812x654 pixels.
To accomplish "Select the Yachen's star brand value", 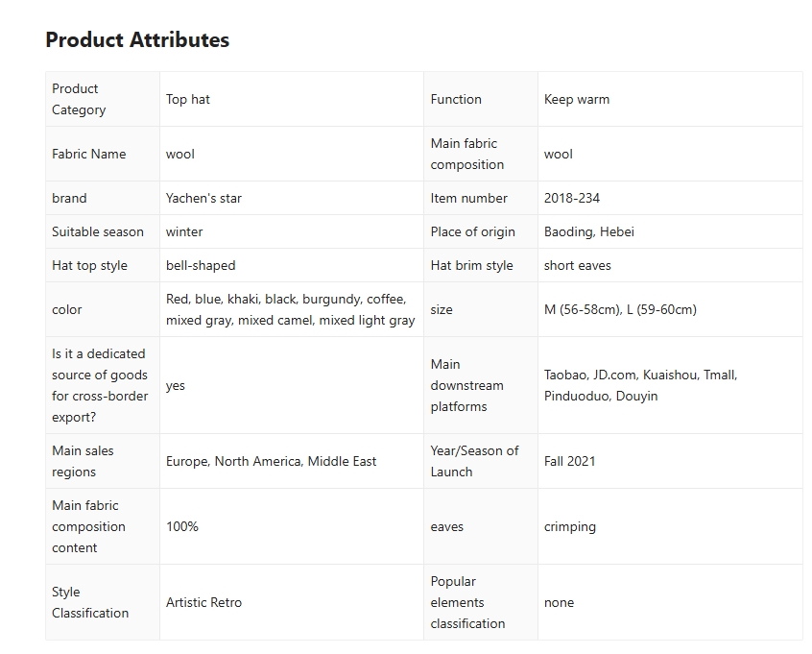I will click(203, 198).
